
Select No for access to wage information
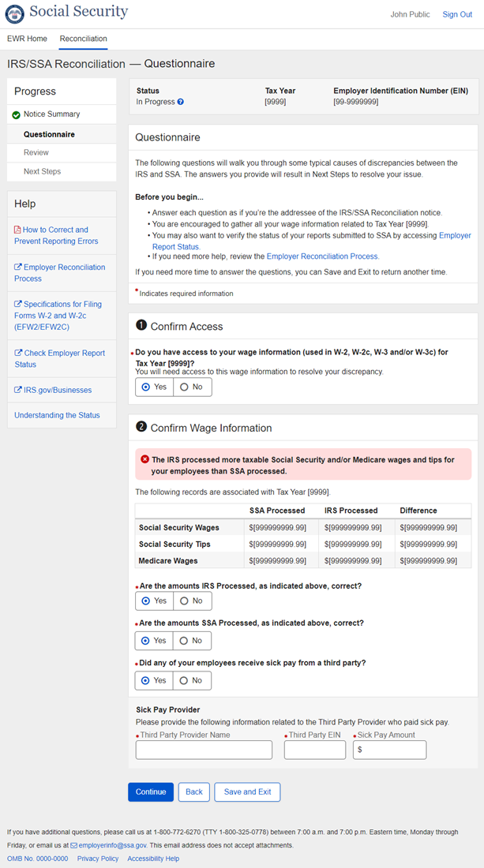tap(192, 387)
